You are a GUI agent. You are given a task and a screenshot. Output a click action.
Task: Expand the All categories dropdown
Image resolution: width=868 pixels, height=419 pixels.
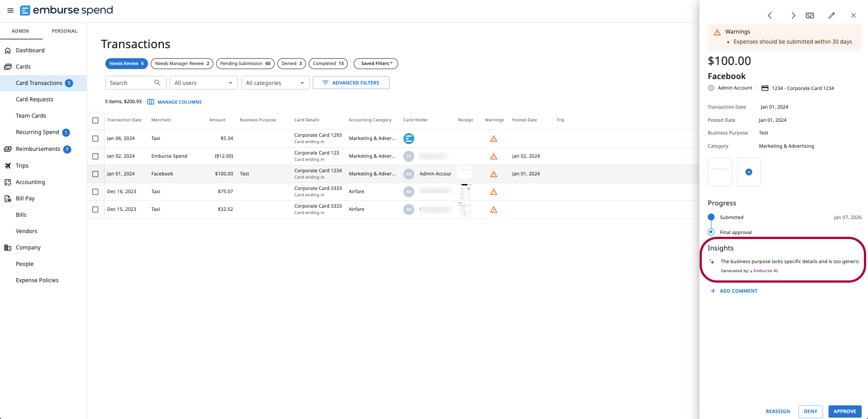tap(275, 83)
